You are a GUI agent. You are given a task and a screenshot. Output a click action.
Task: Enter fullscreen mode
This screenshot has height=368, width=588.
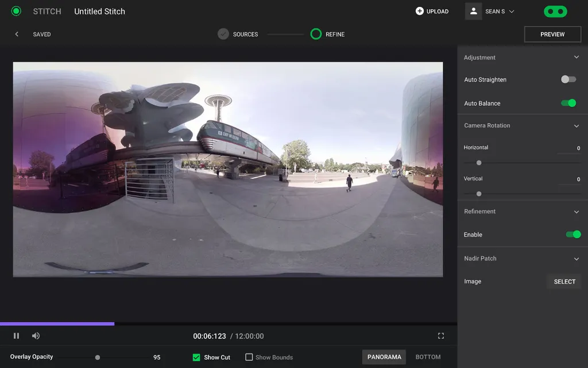tap(441, 336)
